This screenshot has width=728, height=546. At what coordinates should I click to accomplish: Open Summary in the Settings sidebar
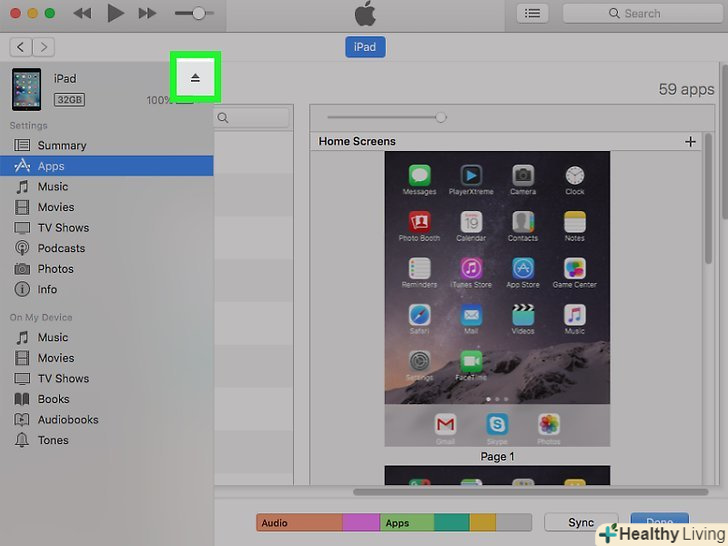(61, 146)
